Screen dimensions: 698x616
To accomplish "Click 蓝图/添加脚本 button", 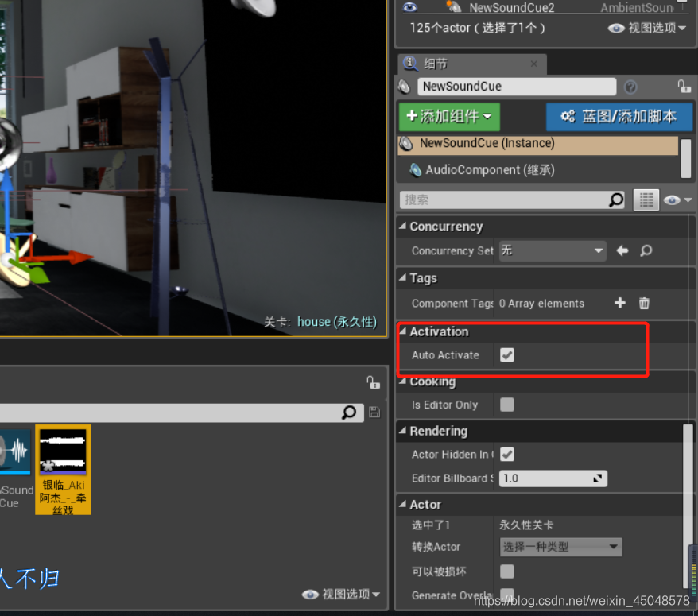I will click(619, 117).
